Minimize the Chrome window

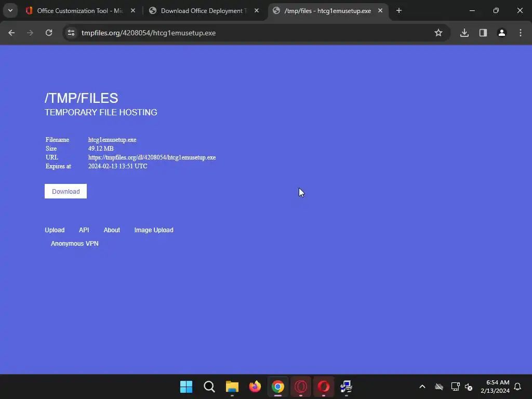click(472, 10)
